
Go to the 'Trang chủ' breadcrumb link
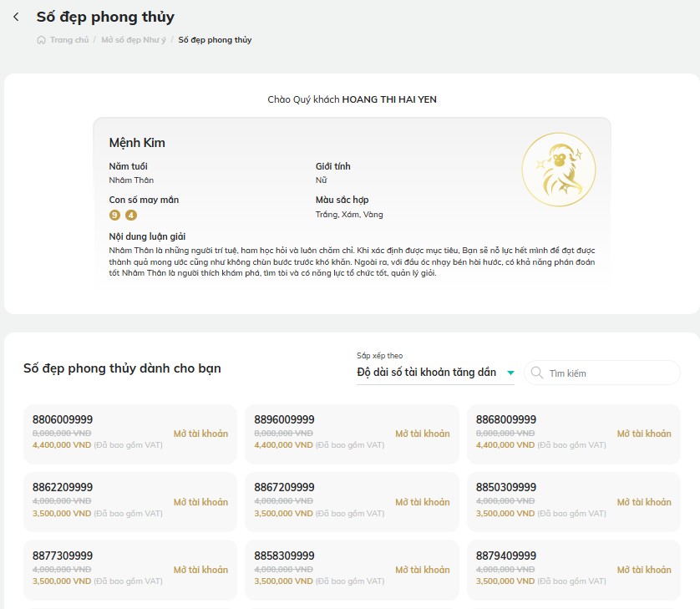point(69,40)
